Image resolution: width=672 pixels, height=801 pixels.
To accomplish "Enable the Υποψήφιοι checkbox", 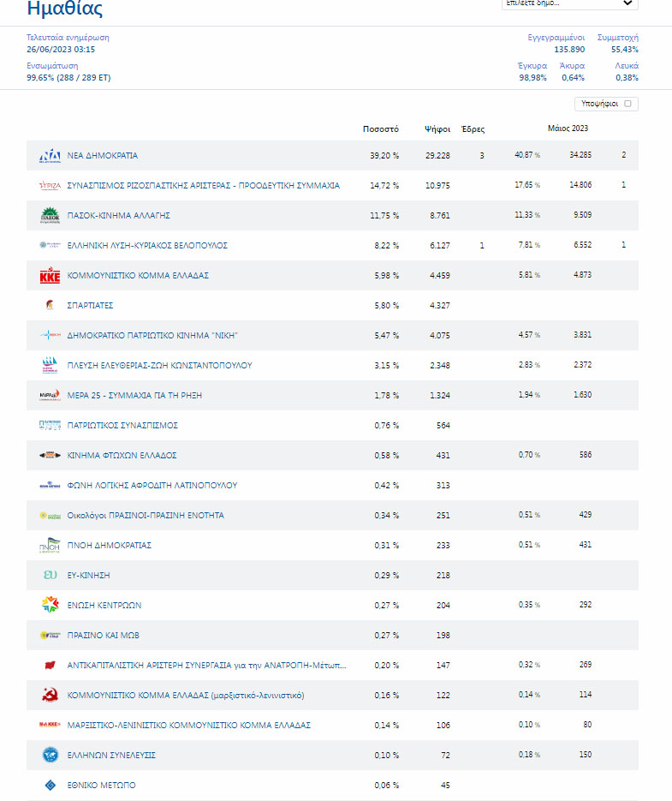I will point(627,104).
